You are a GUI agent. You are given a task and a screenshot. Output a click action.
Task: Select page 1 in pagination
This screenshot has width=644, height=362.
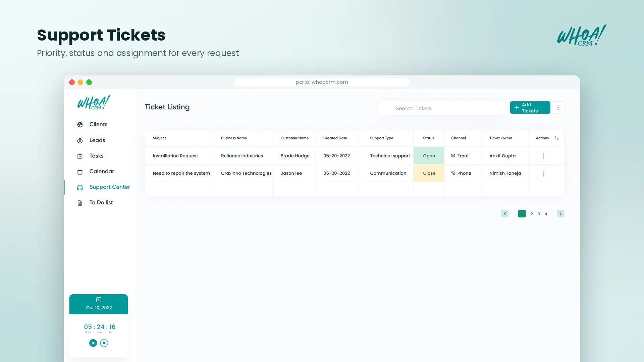click(522, 214)
